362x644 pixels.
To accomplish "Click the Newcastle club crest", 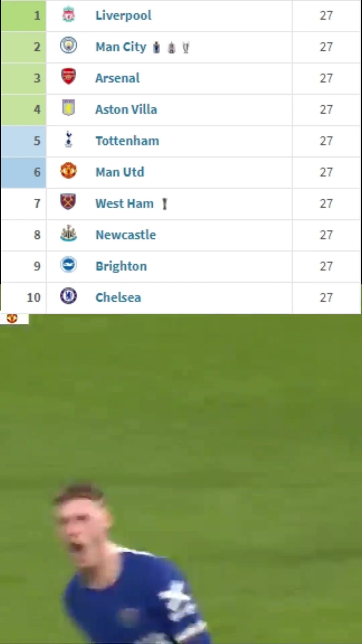I will pyautogui.click(x=68, y=233).
